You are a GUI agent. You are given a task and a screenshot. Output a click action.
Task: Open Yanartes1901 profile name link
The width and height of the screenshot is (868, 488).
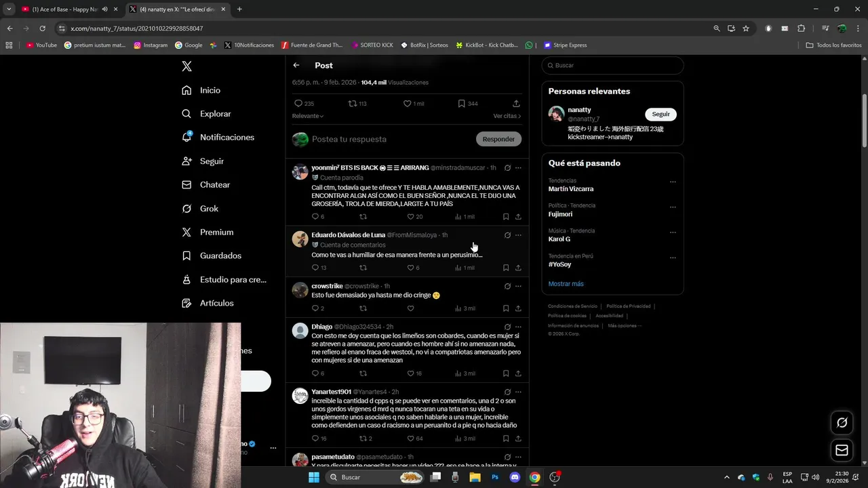[331, 392]
